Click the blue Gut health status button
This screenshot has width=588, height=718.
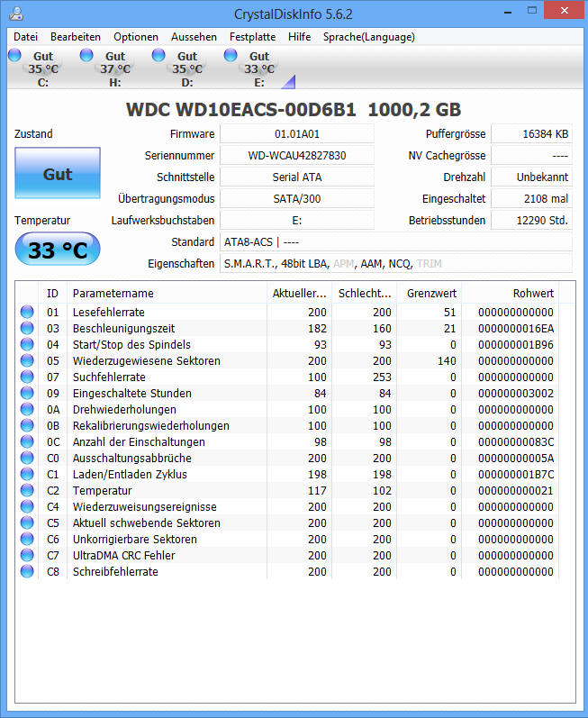[x=58, y=173]
